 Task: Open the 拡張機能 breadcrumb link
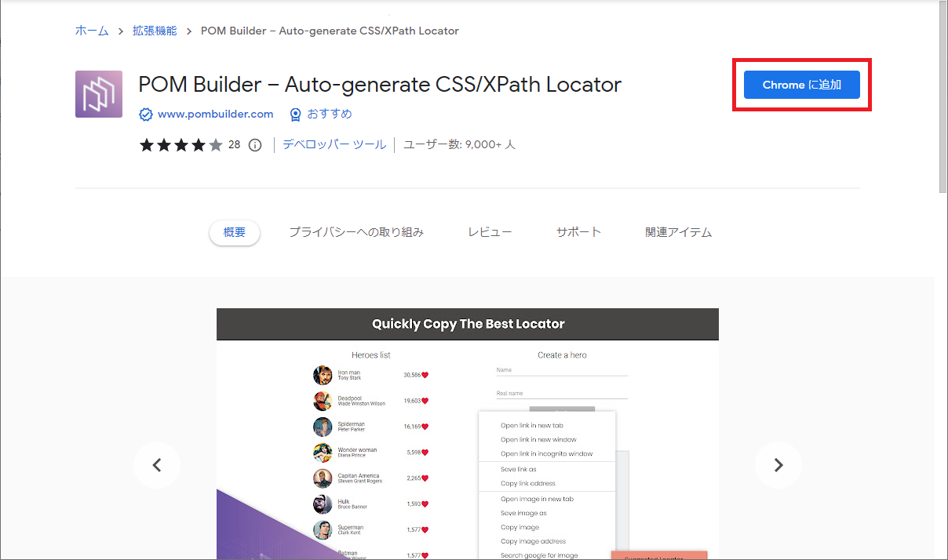(154, 31)
